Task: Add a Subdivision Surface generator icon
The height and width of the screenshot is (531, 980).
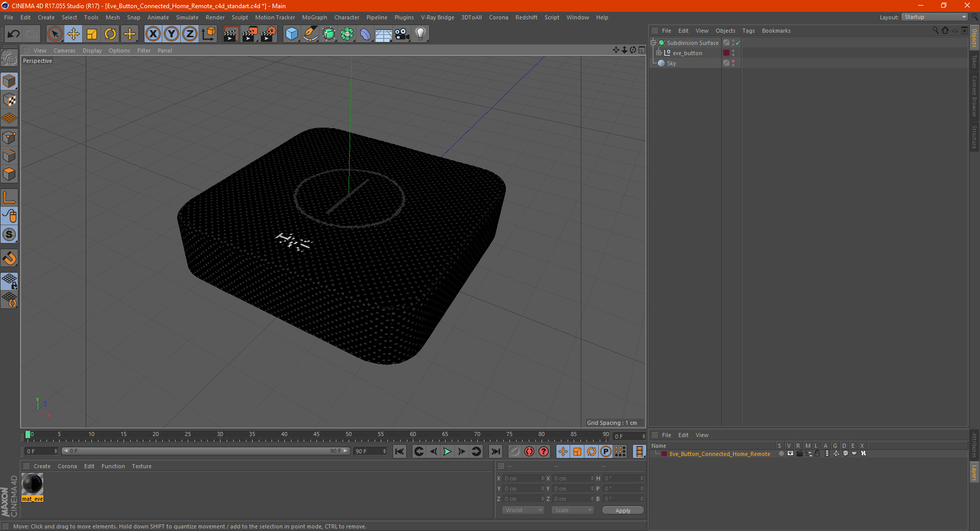Action: (x=329, y=34)
